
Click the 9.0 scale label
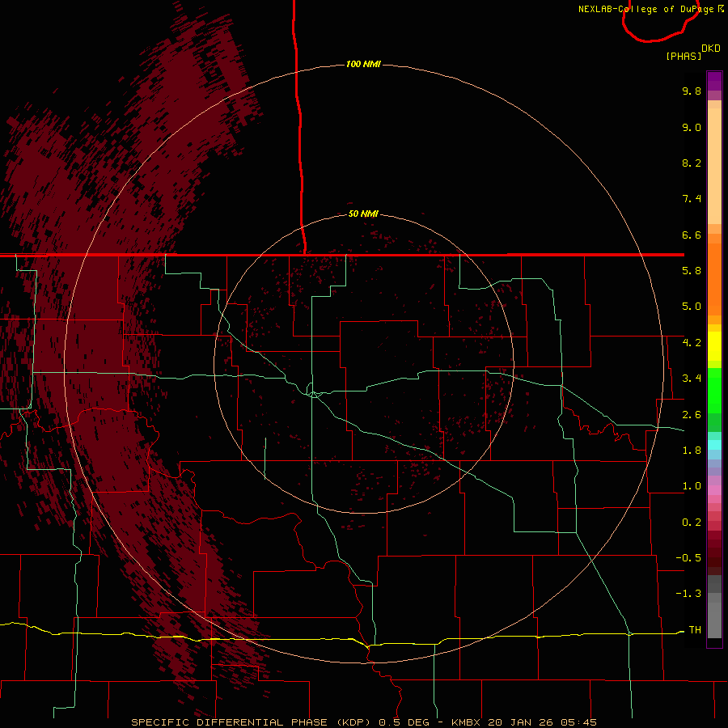[692, 127]
